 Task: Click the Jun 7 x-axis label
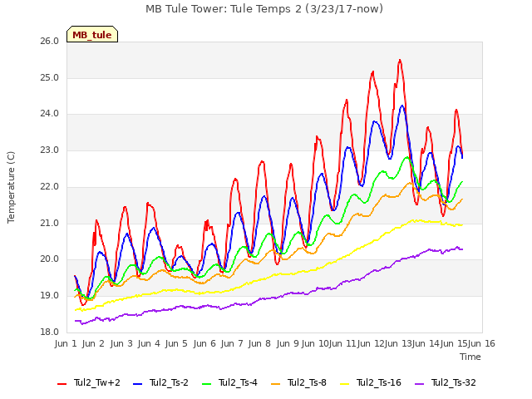(232, 343)
